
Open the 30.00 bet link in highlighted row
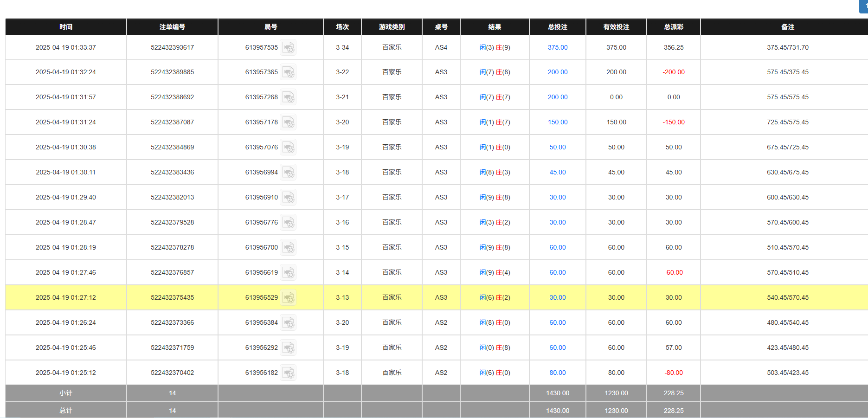pyautogui.click(x=557, y=297)
